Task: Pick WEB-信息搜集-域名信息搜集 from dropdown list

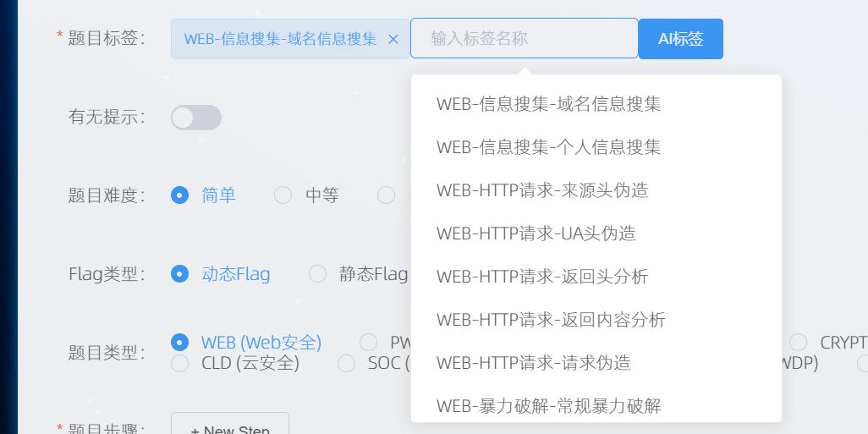Action: click(x=548, y=104)
